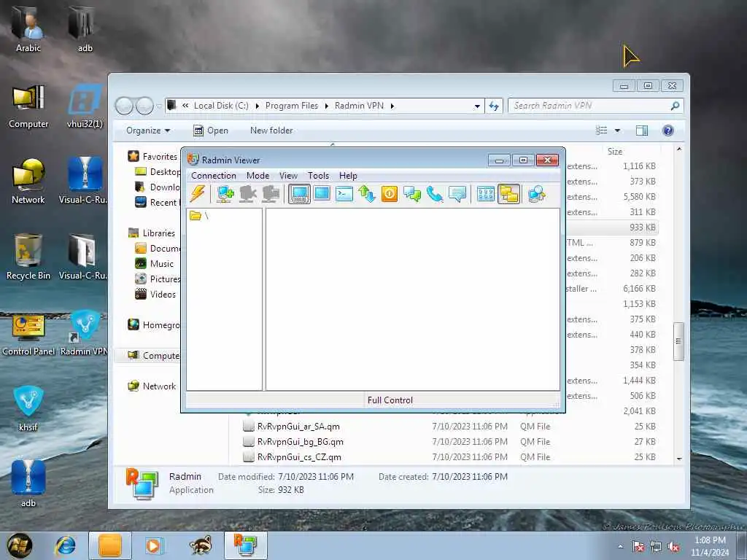Image resolution: width=747 pixels, height=560 pixels.
Task: Click the blue Explorer help icon
Action: 668,131
